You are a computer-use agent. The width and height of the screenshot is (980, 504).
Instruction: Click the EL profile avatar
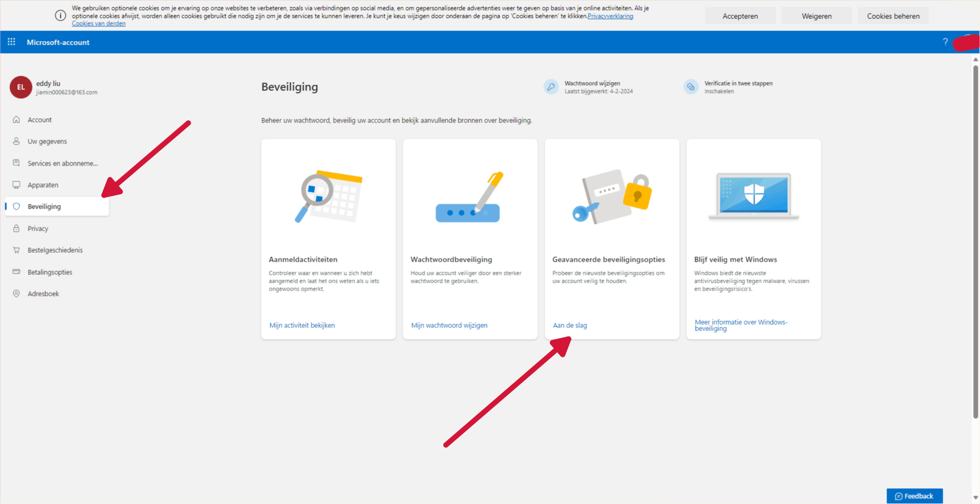20,87
